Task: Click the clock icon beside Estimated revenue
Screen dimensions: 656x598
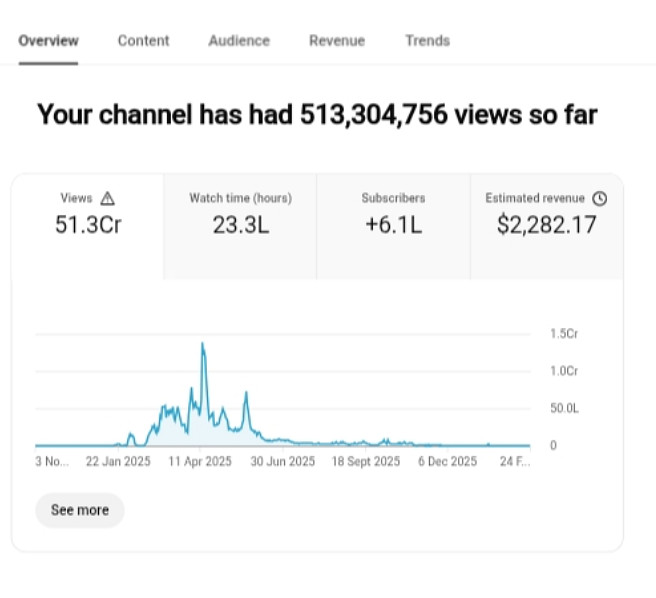Action: pos(600,198)
